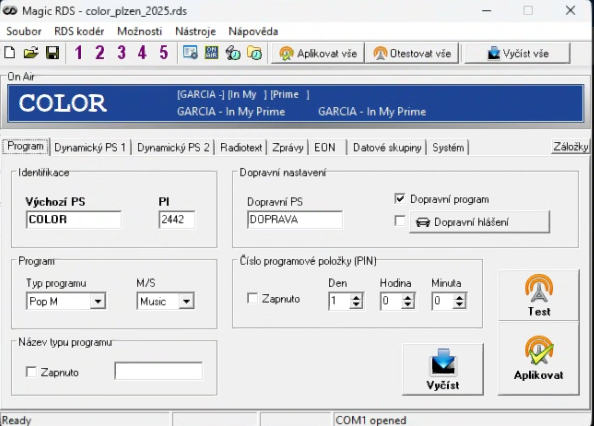
Task: Click the Dopravní hlášení button
Action: click(479, 222)
